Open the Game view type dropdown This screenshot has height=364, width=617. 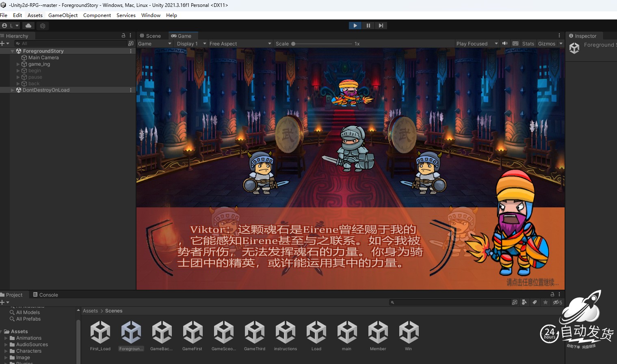coord(155,44)
